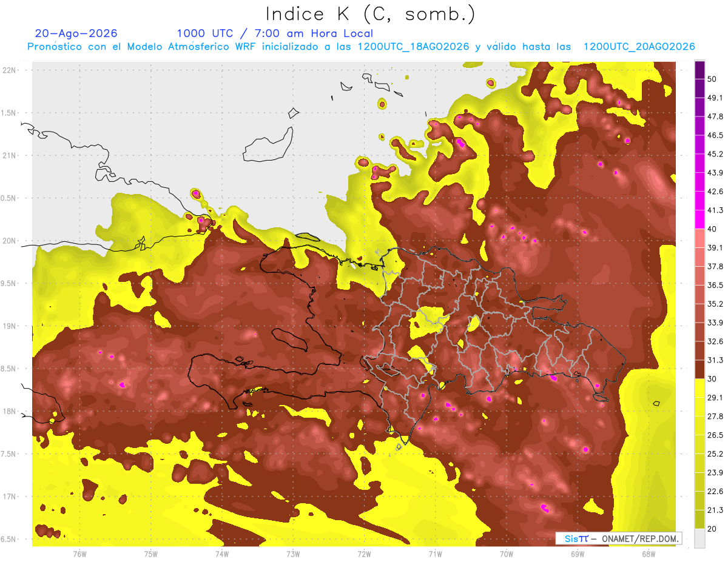
Task: Click the colorbar value "46.5"
Action: click(715, 135)
